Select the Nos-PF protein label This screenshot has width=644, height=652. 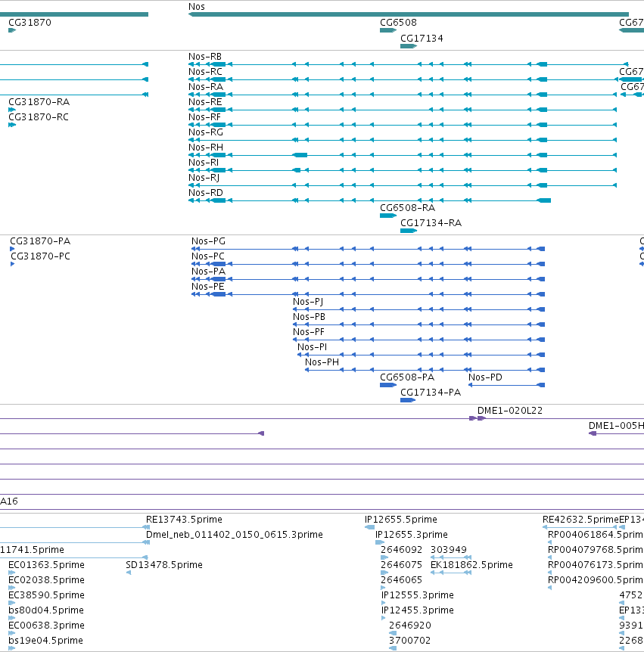(309, 332)
